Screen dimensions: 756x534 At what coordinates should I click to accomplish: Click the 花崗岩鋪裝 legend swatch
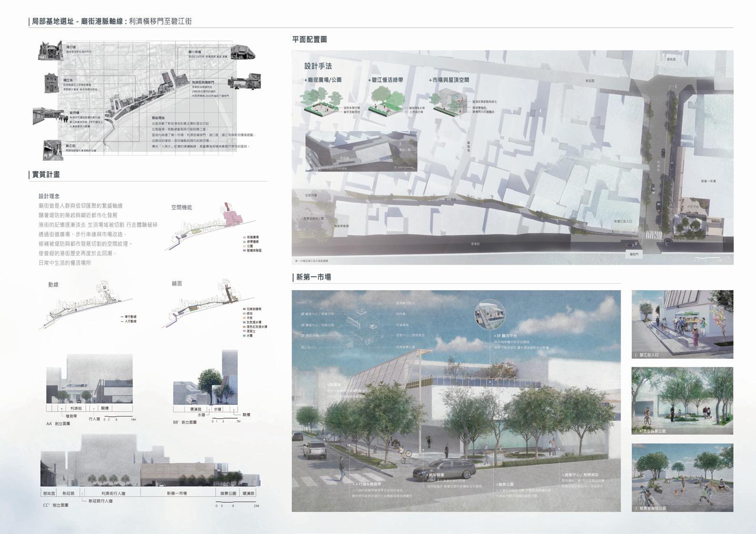click(x=244, y=309)
